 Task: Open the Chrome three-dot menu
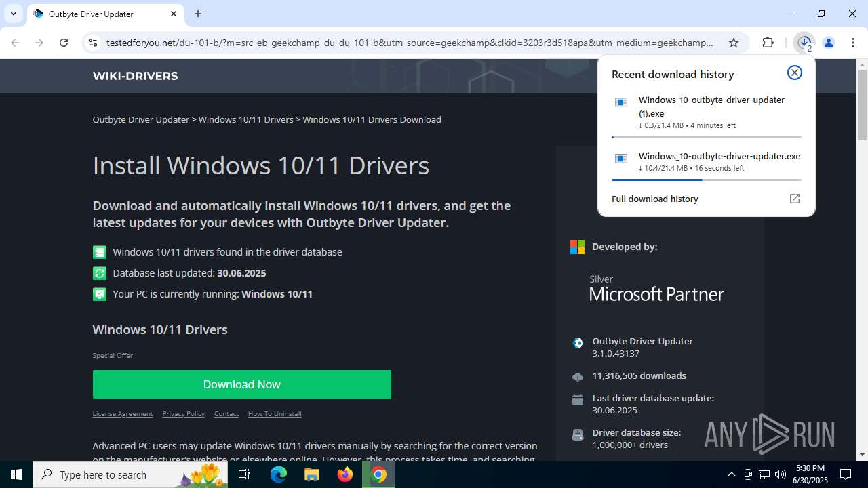852,43
